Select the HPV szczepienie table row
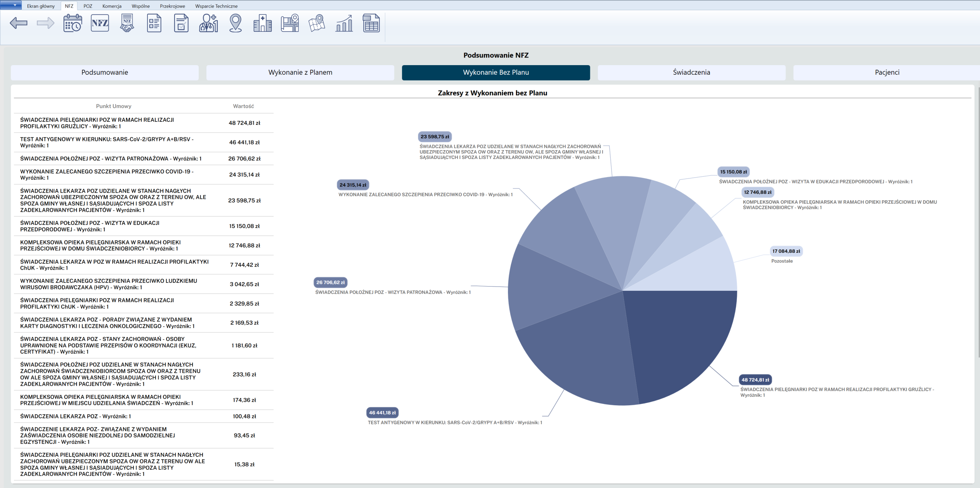This screenshot has width=980, height=488. (x=144, y=284)
